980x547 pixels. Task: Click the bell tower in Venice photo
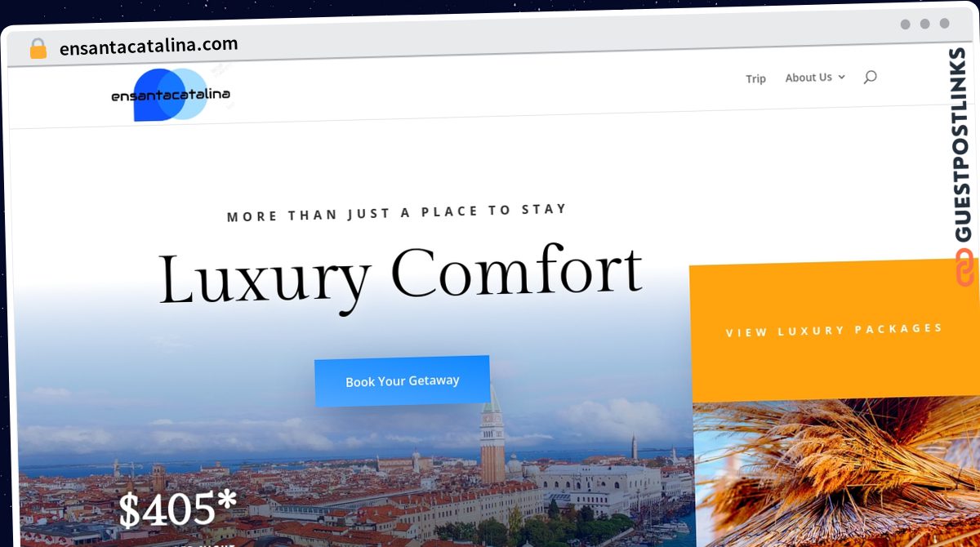click(492, 435)
